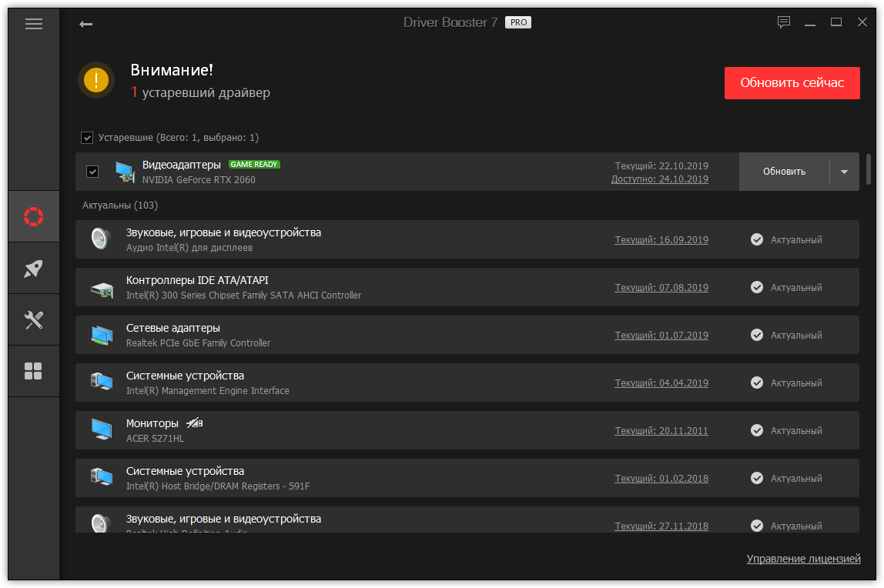This screenshot has height=588, width=884.
Task: Click the GAME READY badge
Action: pos(254,165)
